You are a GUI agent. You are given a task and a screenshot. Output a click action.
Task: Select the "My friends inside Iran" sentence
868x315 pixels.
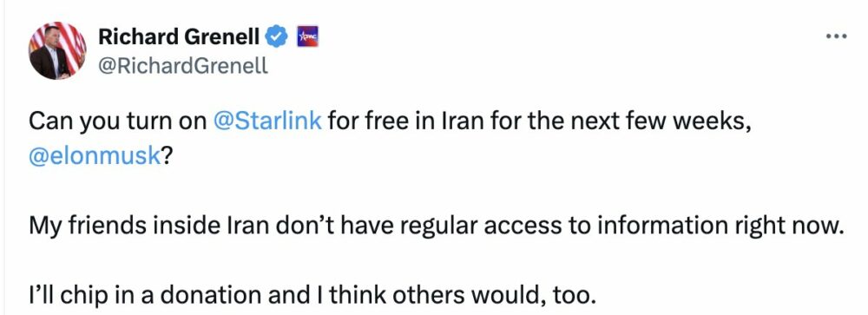435,226
